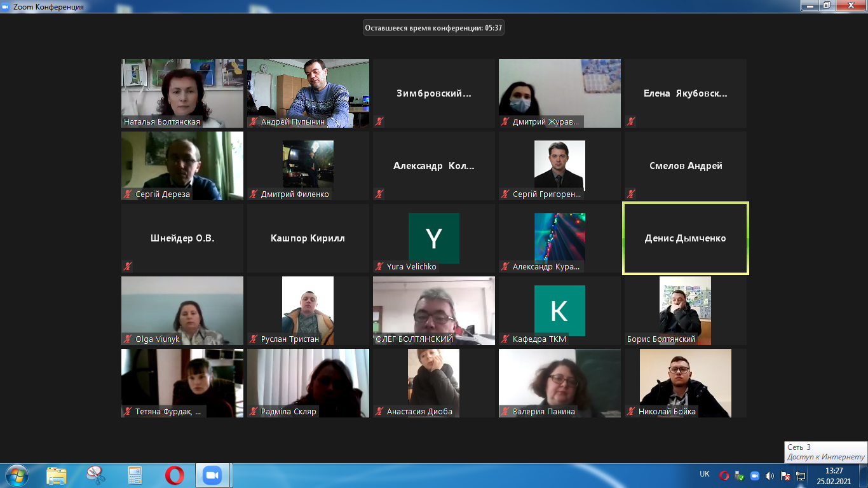This screenshot has width=868, height=488.
Task: Click the Zoom icon in the system tray
Action: 755,475
